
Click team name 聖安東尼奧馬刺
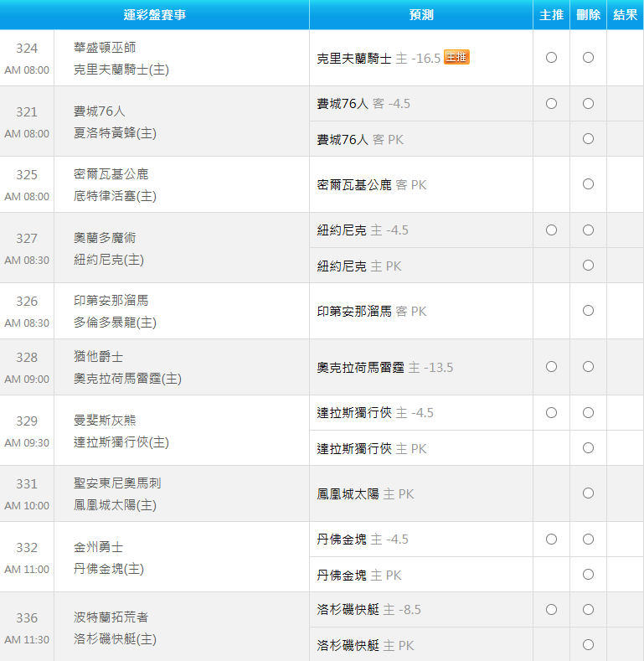117,483
